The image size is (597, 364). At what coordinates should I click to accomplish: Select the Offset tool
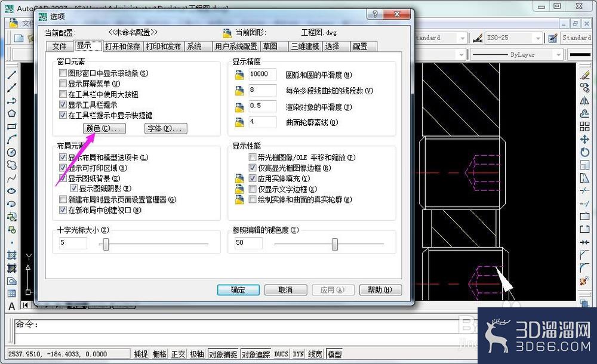click(584, 114)
